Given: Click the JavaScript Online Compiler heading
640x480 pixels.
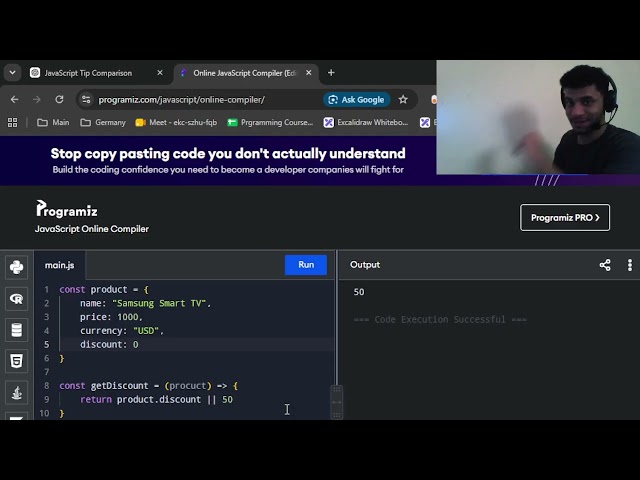Looking at the screenshot, I should pyautogui.click(x=92, y=229).
